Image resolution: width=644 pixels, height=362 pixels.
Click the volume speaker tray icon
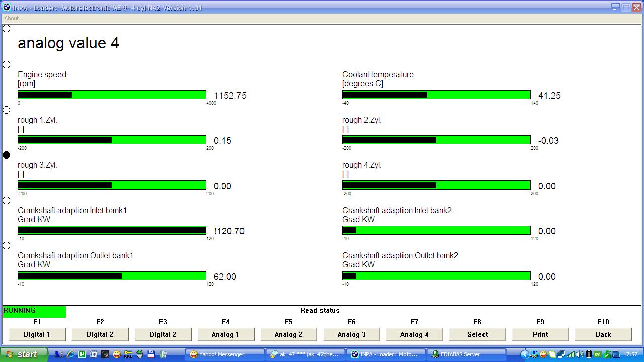[580, 354]
